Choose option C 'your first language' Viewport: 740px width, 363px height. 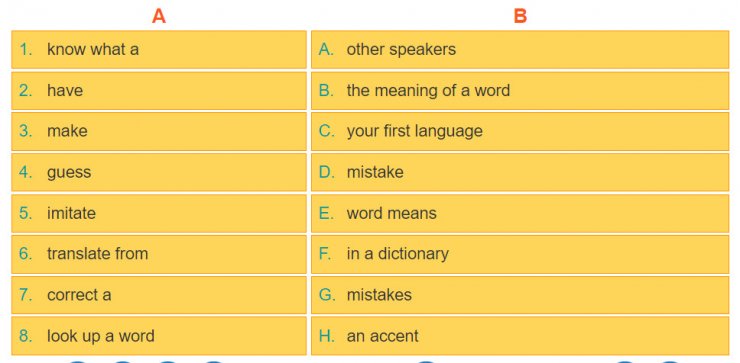pyautogui.click(x=520, y=131)
